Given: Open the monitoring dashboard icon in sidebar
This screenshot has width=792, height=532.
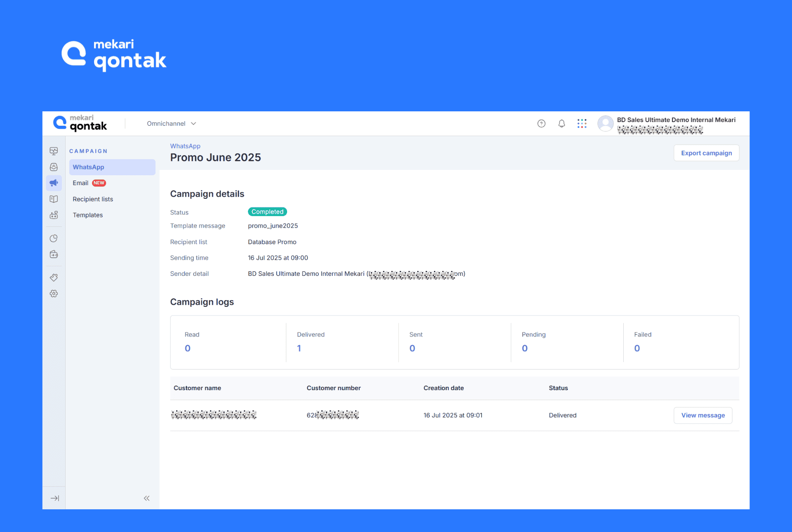Looking at the screenshot, I should 54,151.
